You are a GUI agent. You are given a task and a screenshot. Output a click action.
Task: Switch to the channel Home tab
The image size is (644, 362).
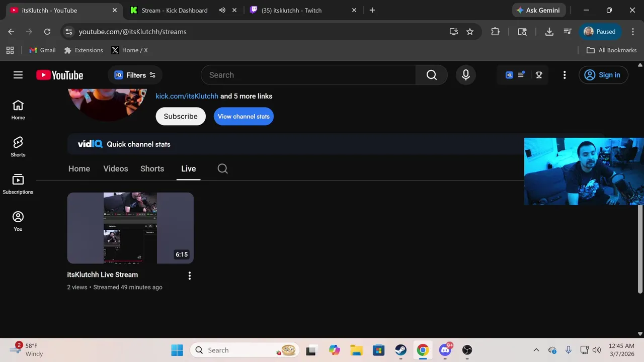pyautogui.click(x=79, y=169)
